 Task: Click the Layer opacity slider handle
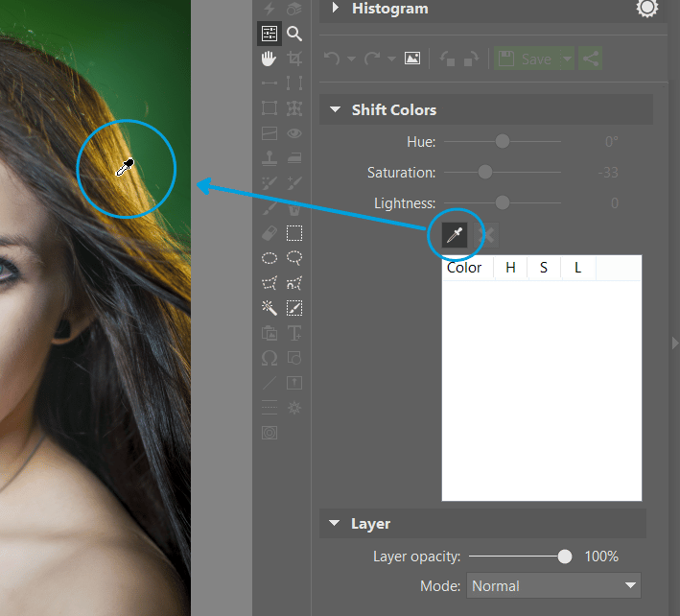pyautogui.click(x=564, y=557)
